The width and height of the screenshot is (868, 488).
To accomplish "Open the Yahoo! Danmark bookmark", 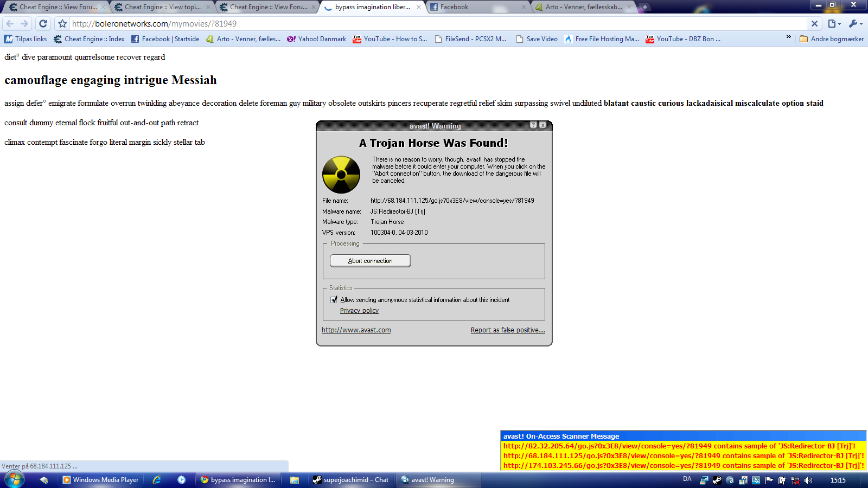I will coord(316,39).
